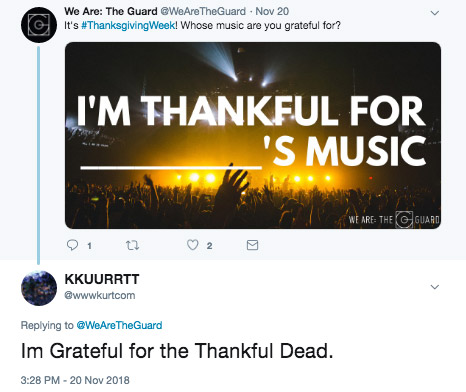Image resolution: width=466 pixels, height=392 pixels.
Task: Retweet the We Are: The Guard tweet
Action: click(132, 245)
